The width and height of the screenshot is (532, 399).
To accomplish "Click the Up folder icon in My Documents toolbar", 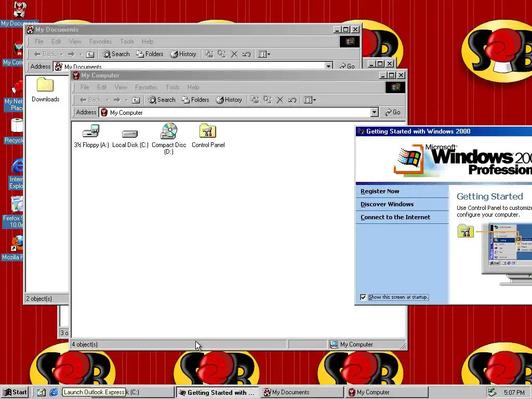I will [90, 54].
